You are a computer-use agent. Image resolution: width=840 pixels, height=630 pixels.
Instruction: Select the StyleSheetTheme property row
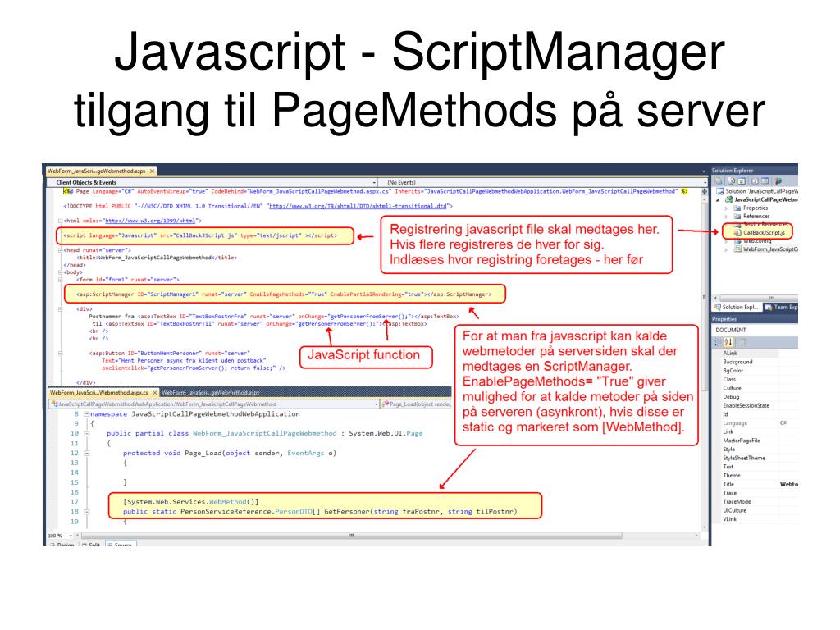click(x=756, y=458)
